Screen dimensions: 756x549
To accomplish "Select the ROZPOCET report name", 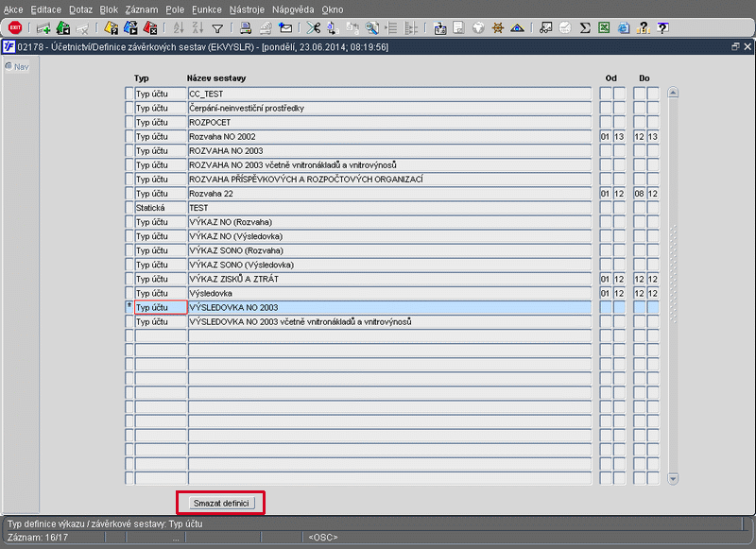I will 389,123.
